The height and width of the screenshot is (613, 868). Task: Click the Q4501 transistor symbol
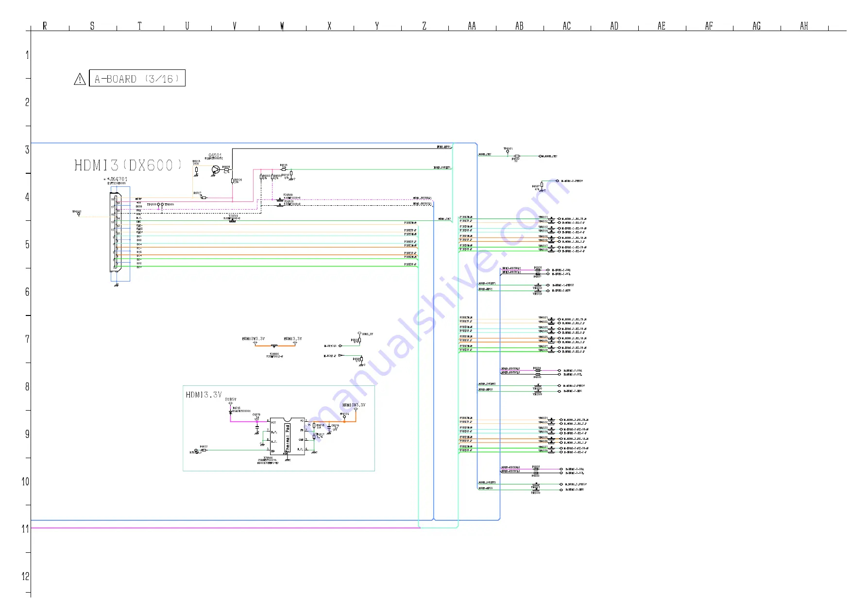215,170
